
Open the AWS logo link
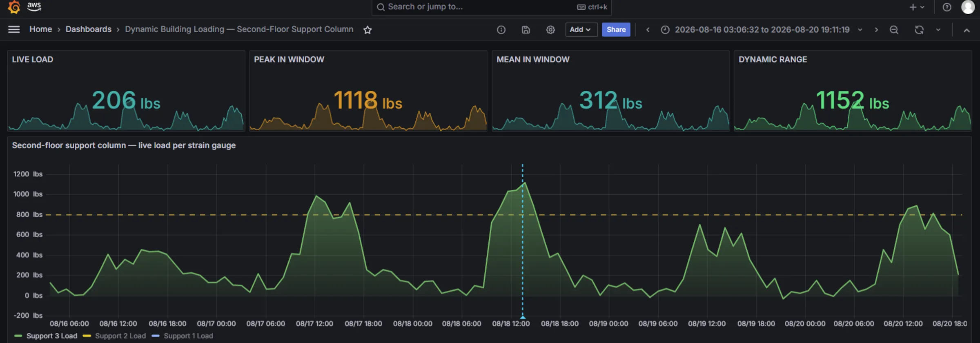[34, 6]
